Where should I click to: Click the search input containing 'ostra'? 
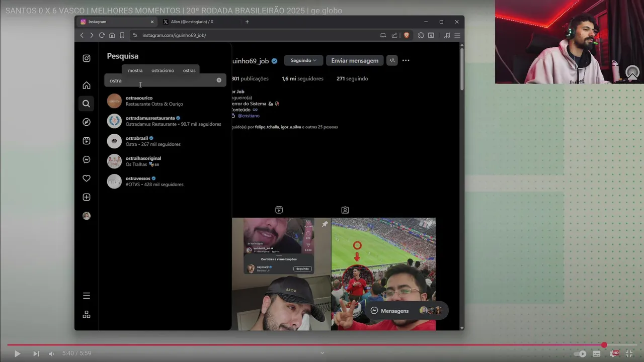click(x=165, y=80)
